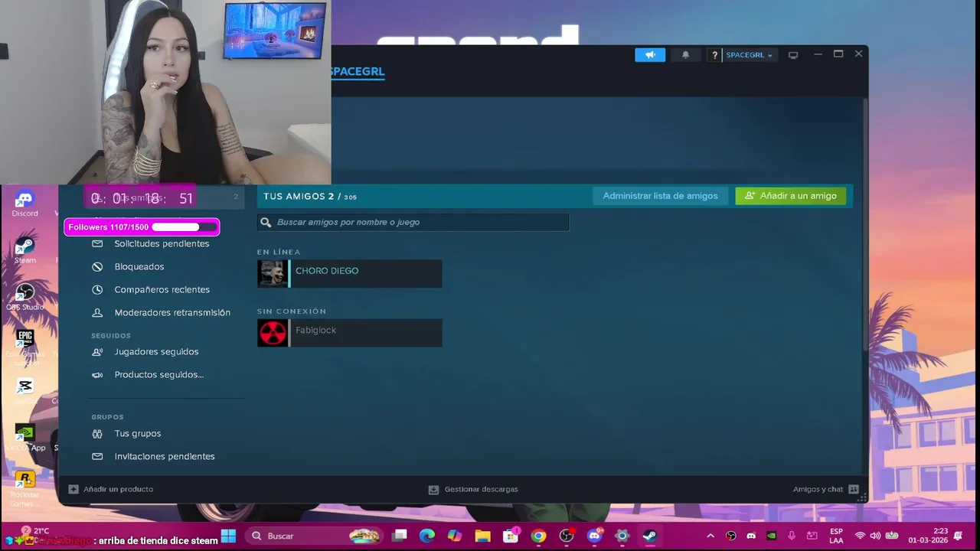Viewport: 980px width, 551px height.
Task: Open Solicitudes pendientes
Action: click(x=162, y=243)
